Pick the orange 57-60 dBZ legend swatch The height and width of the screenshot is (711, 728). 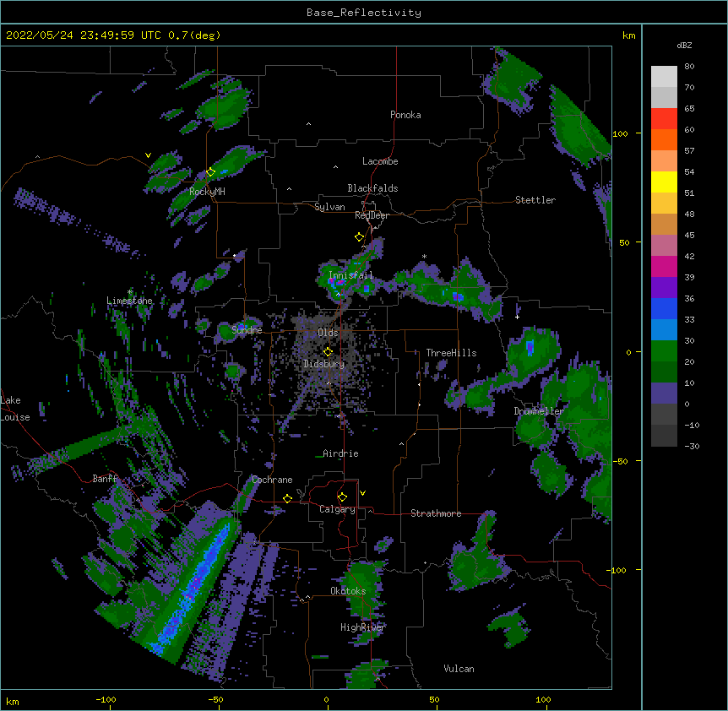664,139
